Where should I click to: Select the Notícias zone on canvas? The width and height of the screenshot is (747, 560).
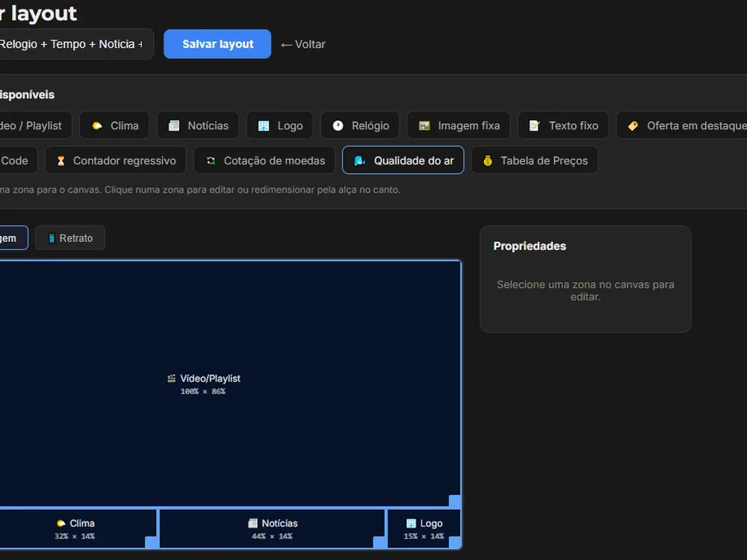273,529
